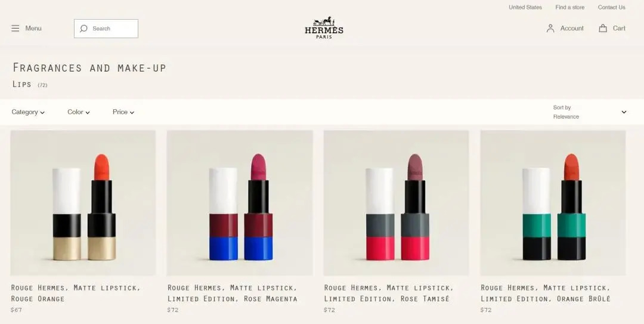Open the Rouge Orange matte lipstick title
Screen dimensions: 644x324
pos(76,293)
